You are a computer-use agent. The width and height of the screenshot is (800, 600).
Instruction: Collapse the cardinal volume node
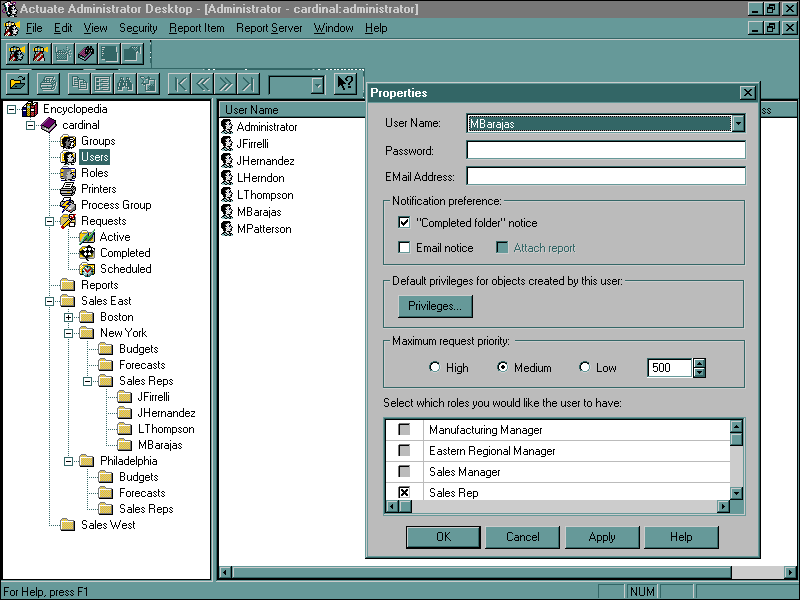coord(31,125)
